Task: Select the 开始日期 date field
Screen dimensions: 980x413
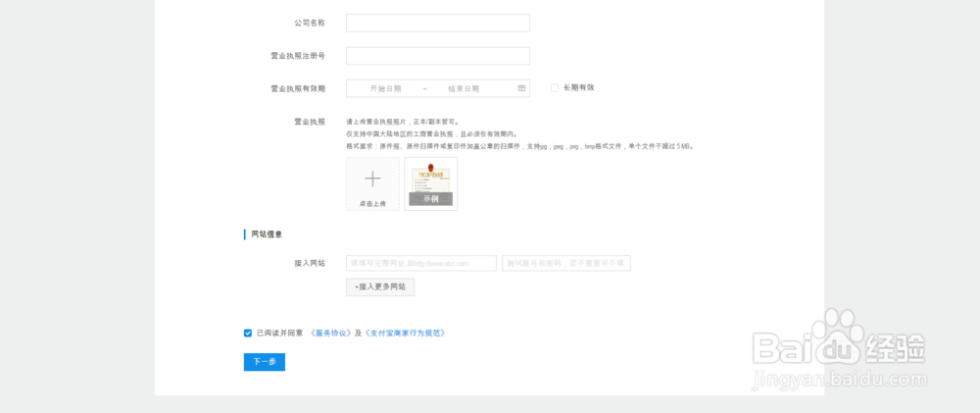Action: click(385, 89)
